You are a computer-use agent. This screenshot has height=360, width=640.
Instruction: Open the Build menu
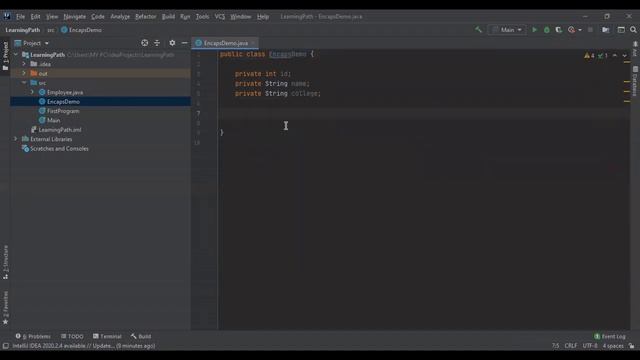coord(168,17)
